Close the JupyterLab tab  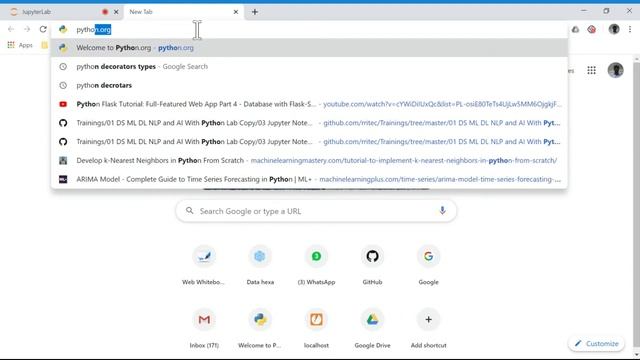pos(116,12)
